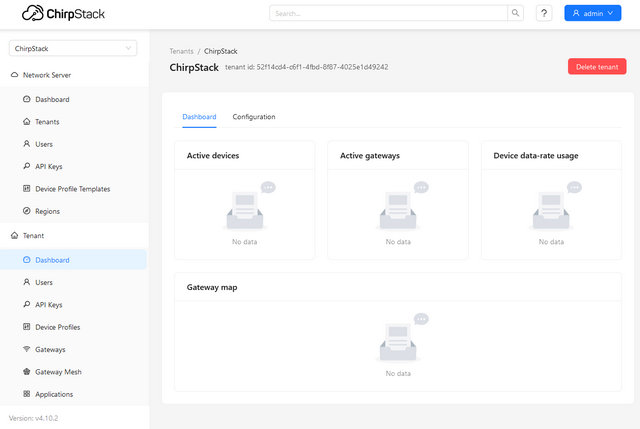Open the Regions page
This screenshot has height=429, width=640.
tap(47, 211)
